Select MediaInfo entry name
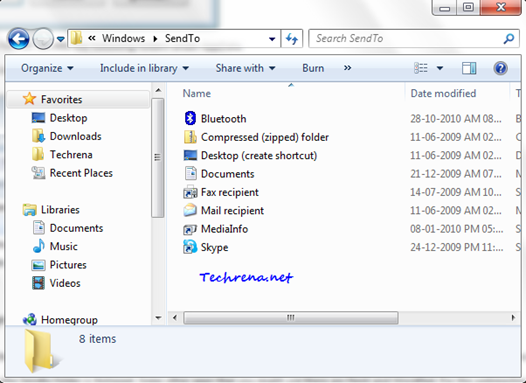Screen dimensions: 526x383 tap(224, 229)
